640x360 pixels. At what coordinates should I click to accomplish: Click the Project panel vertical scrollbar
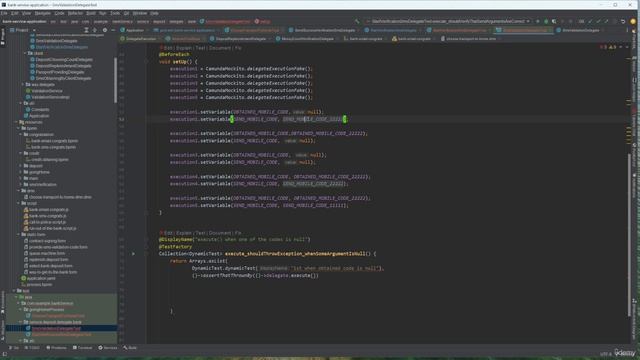116,80
